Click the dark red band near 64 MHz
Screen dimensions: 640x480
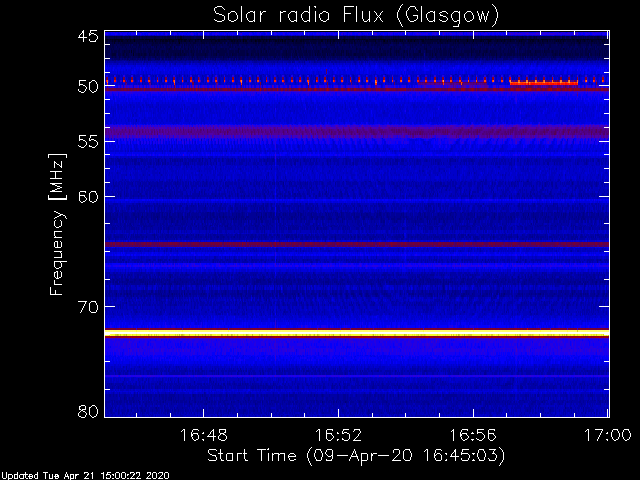(x=357, y=244)
